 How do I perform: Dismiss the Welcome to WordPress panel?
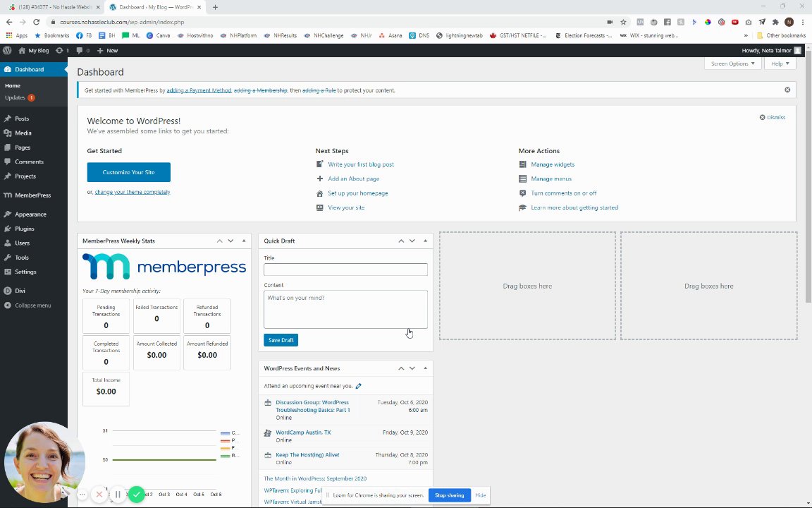pos(772,117)
